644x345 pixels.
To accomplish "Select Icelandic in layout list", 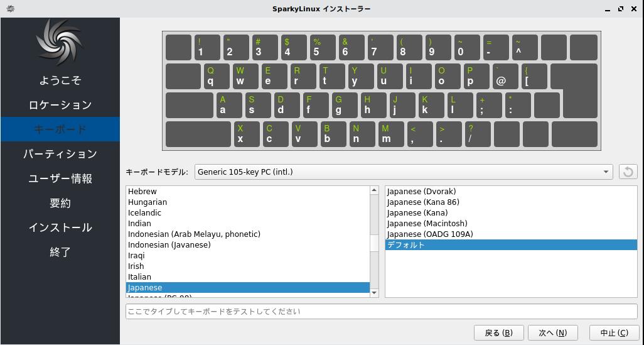I will click(x=248, y=212).
